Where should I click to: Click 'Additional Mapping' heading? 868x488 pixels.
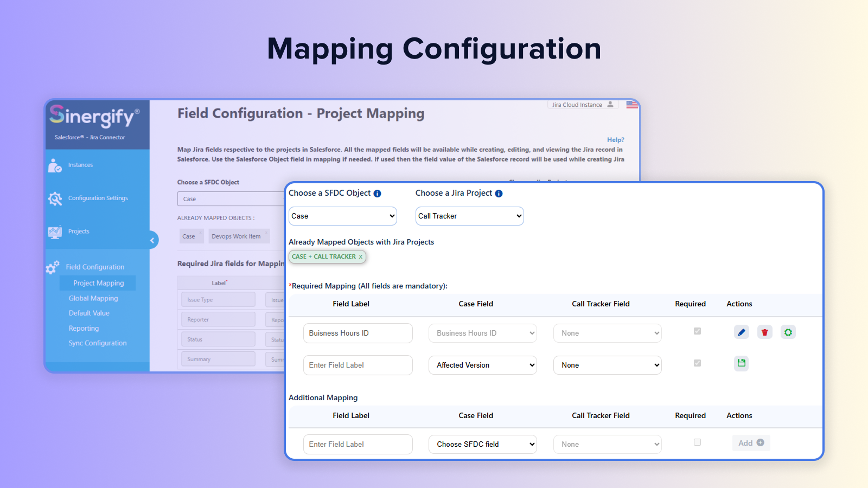tap(323, 397)
